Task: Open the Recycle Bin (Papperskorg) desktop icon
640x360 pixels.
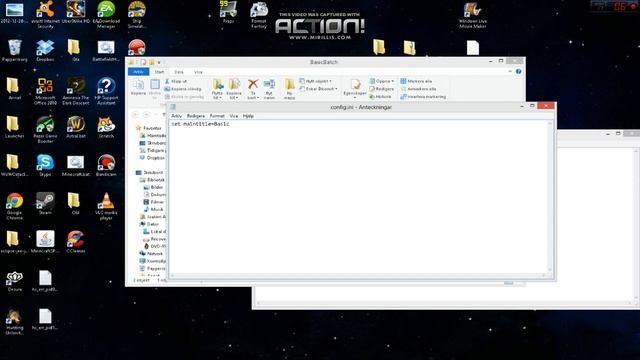Action: tap(14, 51)
